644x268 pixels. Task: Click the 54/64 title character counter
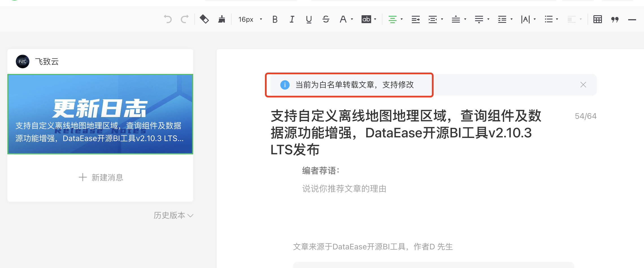(586, 116)
